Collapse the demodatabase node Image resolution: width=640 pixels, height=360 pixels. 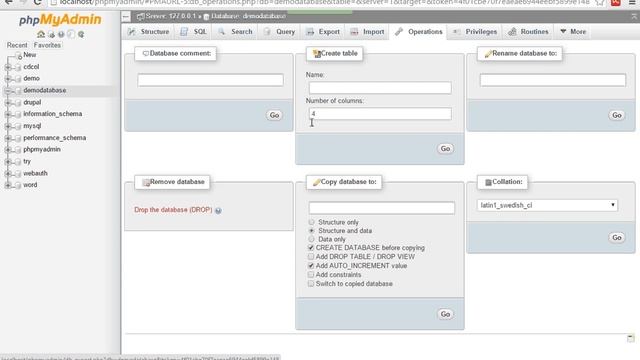8,91
